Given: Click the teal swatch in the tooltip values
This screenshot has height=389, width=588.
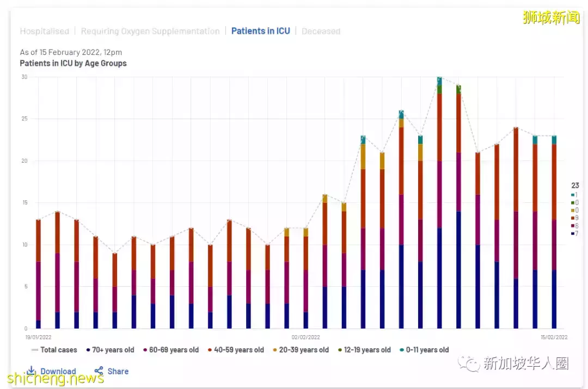Looking at the screenshot, I should click(x=573, y=195).
